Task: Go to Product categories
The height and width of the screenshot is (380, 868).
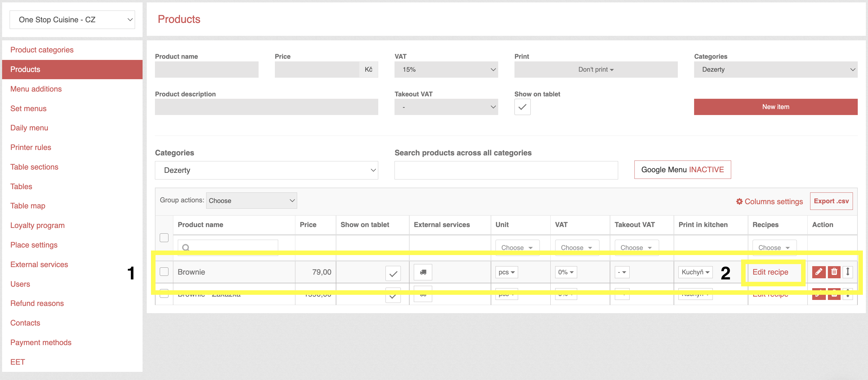Action: click(42, 50)
